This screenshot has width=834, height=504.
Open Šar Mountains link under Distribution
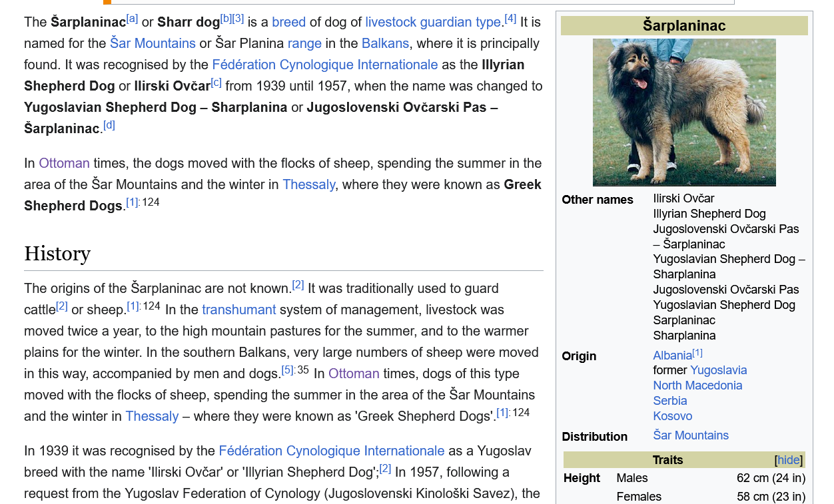[691, 435]
